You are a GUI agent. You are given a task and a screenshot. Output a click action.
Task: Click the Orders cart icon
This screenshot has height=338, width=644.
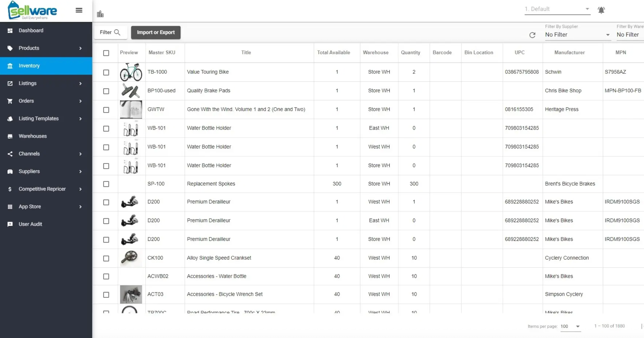(x=10, y=101)
